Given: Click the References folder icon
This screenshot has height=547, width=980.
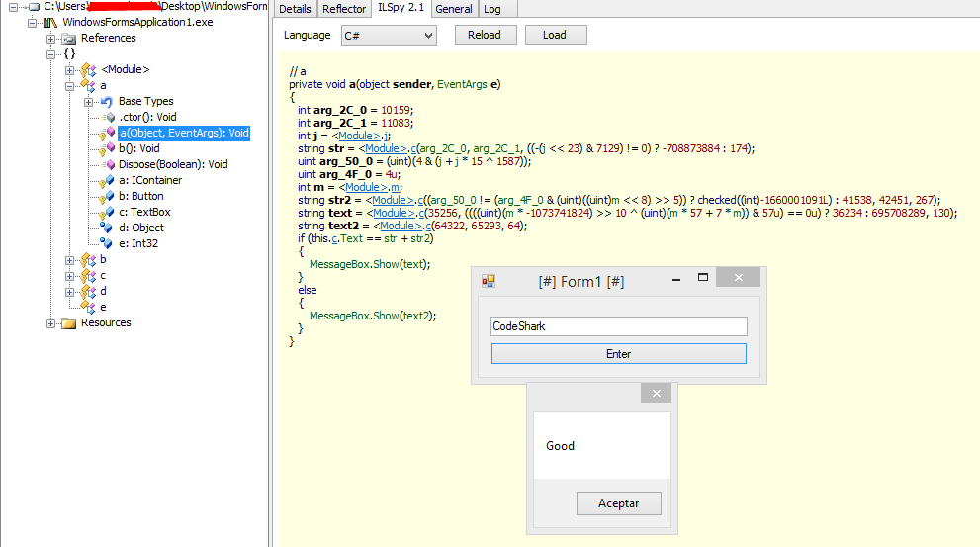Looking at the screenshot, I should point(68,39).
